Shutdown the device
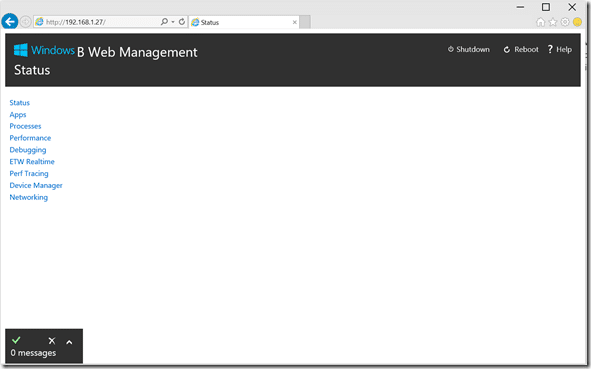This screenshot has height=369, width=591. click(x=469, y=49)
